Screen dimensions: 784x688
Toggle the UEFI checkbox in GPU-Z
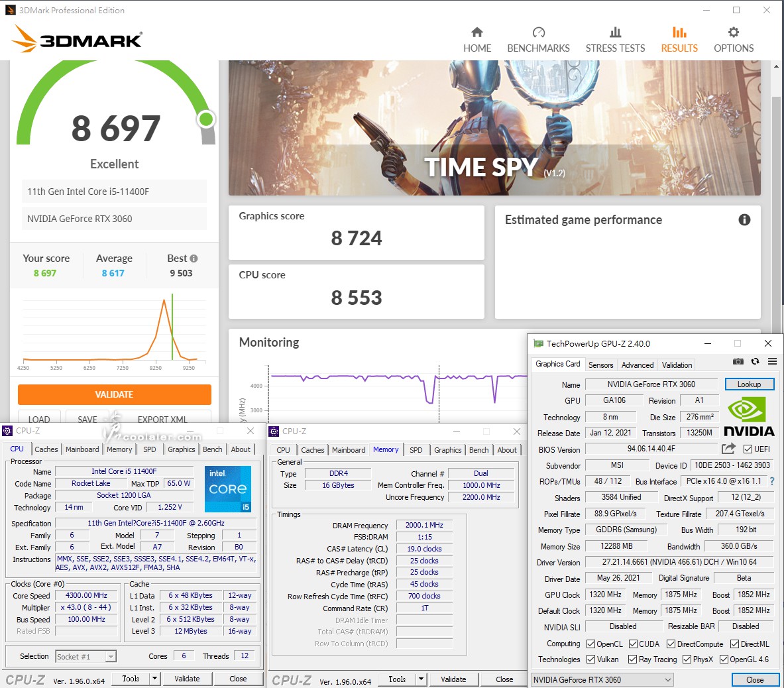pos(748,449)
